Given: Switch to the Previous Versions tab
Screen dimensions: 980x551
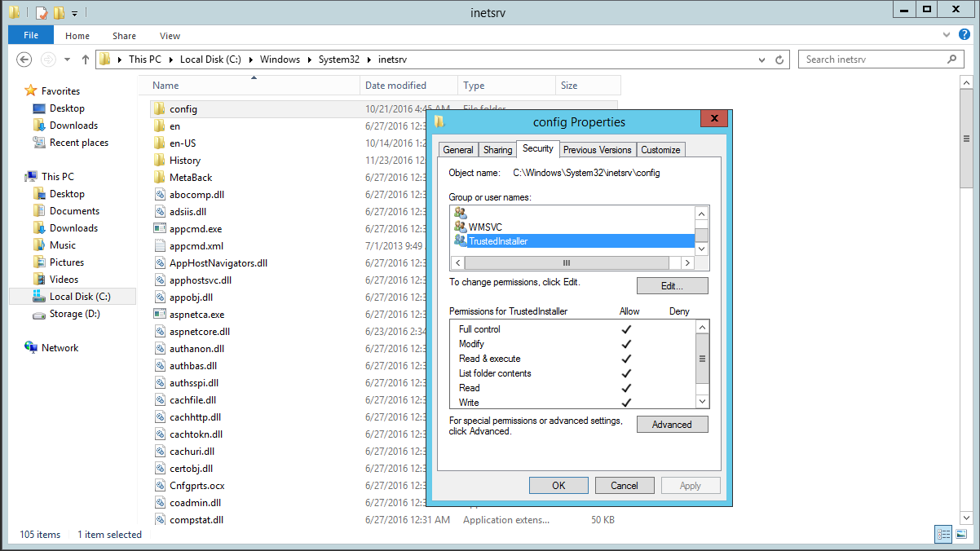Looking at the screenshot, I should coord(598,150).
